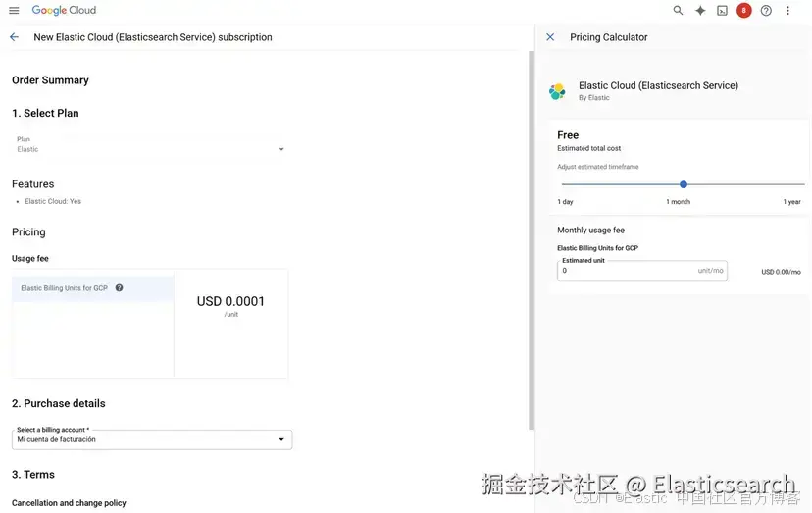This screenshot has width=812, height=513.
Task: Open the help question mark icon
Action: tap(766, 11)
